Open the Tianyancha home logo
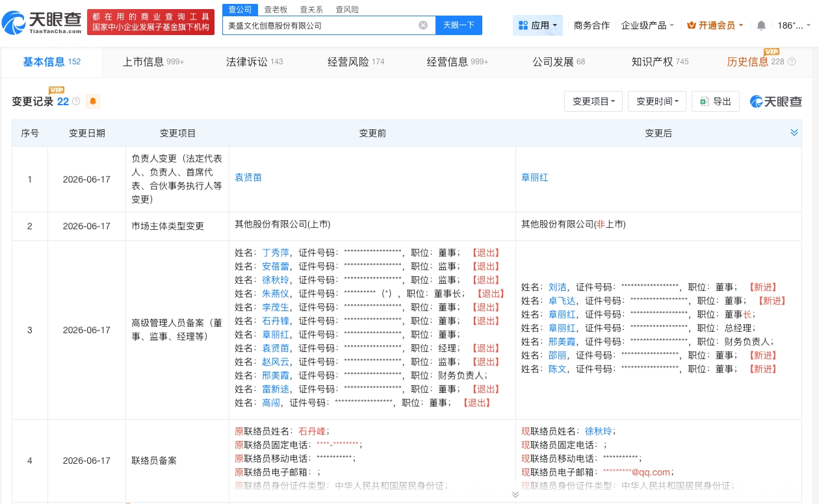 pos(42,23)
